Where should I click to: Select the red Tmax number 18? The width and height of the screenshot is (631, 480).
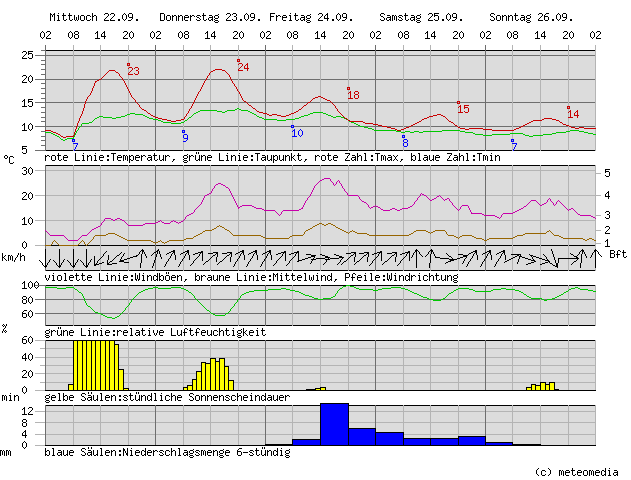(x=353, y=95)
